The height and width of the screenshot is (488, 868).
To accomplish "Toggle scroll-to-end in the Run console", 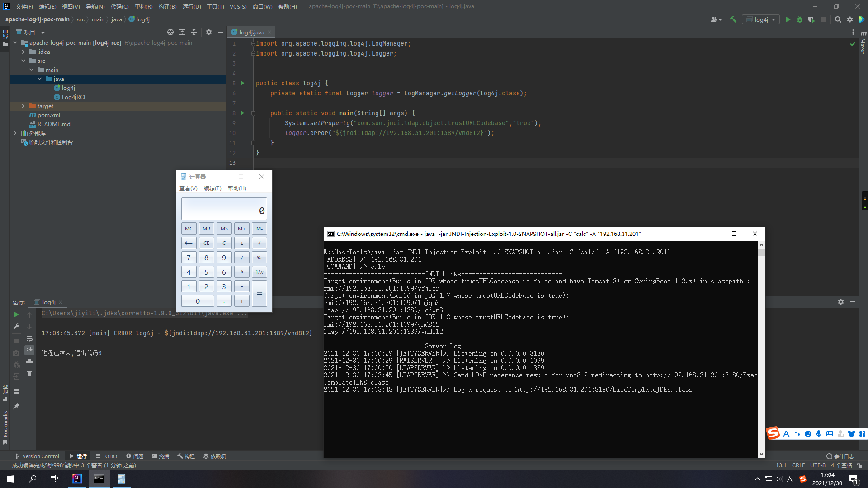I will 29,350.
